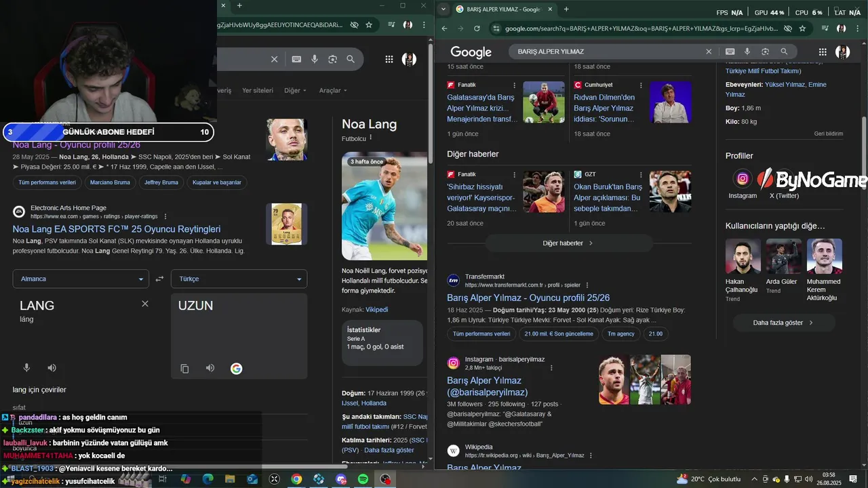The height and width of the screenshot is (488, 868).
Task: Follow the Yüksel Yılmaz parent link
Action: point(785,85)
